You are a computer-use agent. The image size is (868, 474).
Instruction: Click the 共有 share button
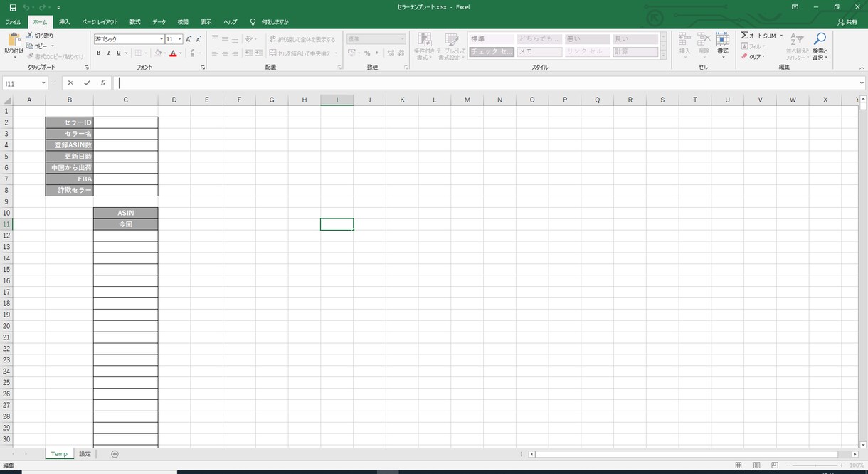(x=847, y=22)
